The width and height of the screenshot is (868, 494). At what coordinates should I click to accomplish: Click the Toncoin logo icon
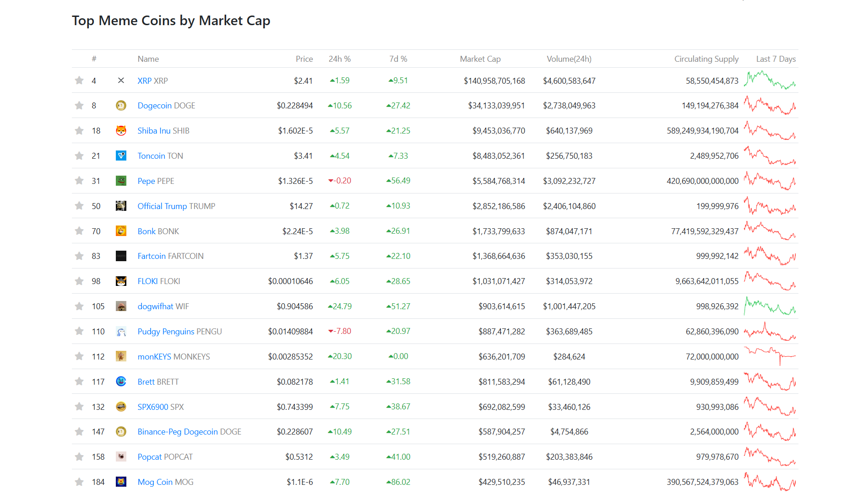tap(121, 156)
